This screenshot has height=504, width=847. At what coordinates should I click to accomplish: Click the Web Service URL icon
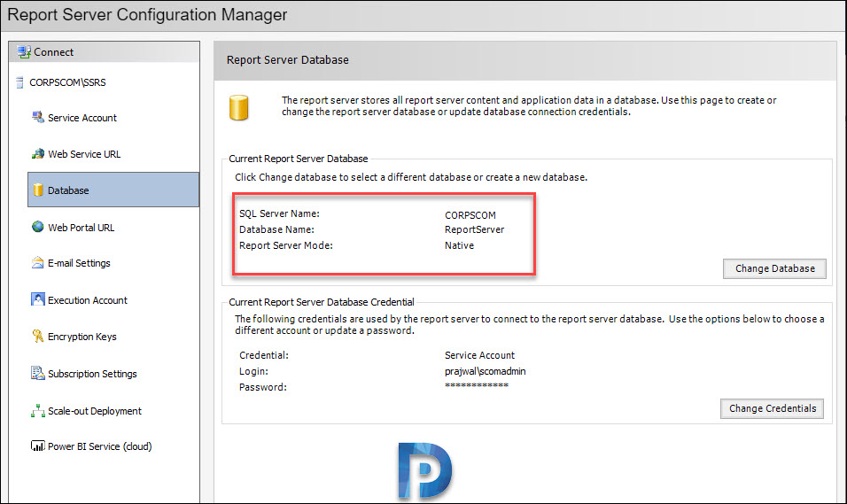coord(38,154)
